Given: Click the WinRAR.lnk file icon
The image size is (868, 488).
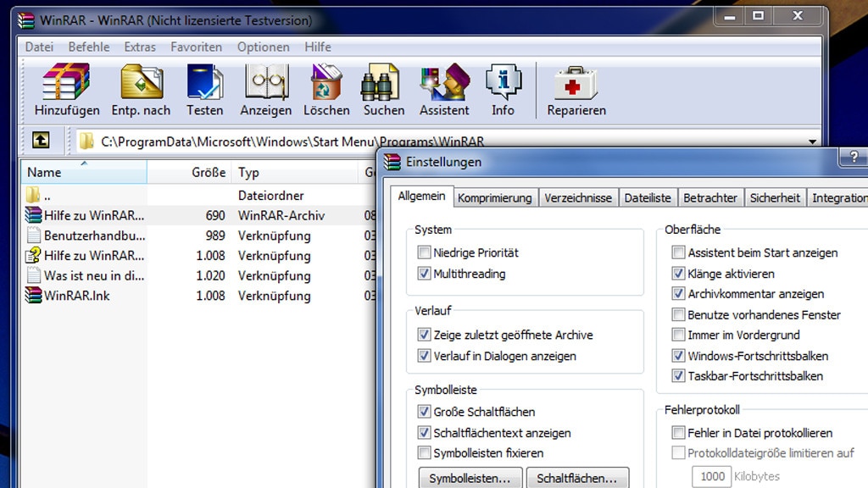Looking at the screenshot, I should click(x=33, y=295).
